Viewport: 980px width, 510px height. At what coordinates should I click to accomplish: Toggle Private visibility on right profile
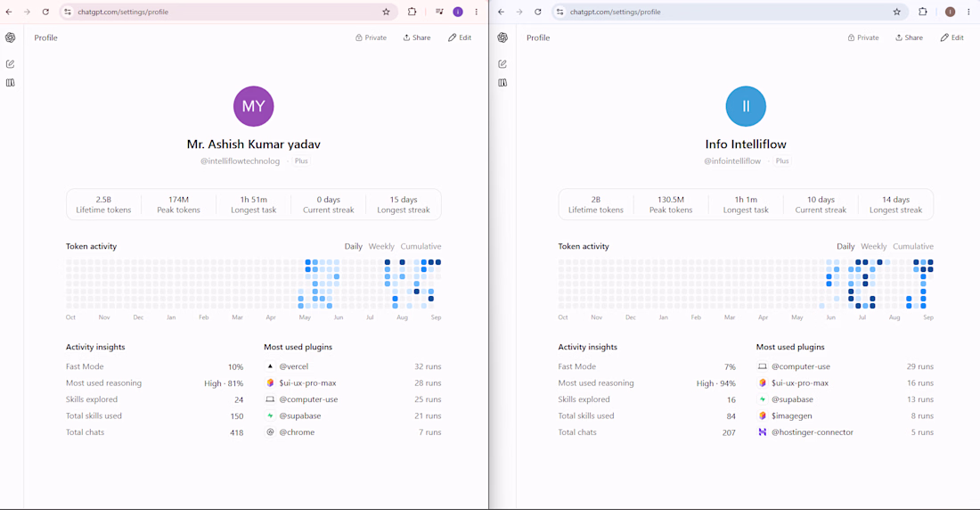pyautogui.click(x=863, y=37)
